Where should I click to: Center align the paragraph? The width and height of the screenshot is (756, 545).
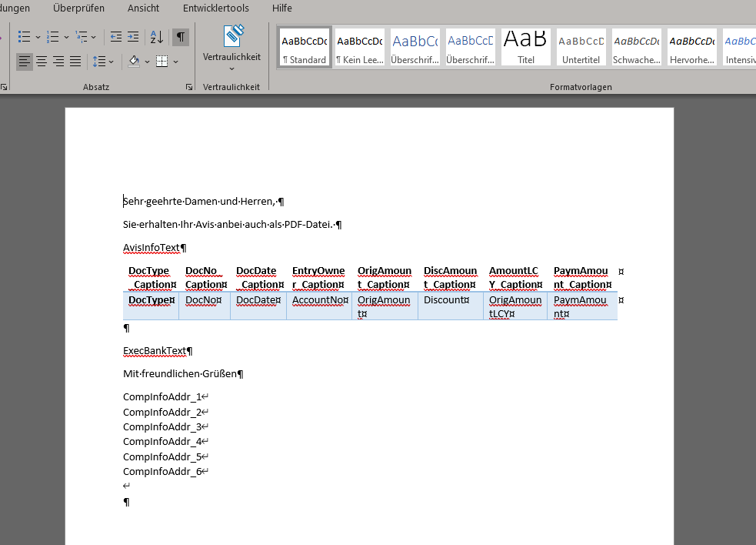41,62
